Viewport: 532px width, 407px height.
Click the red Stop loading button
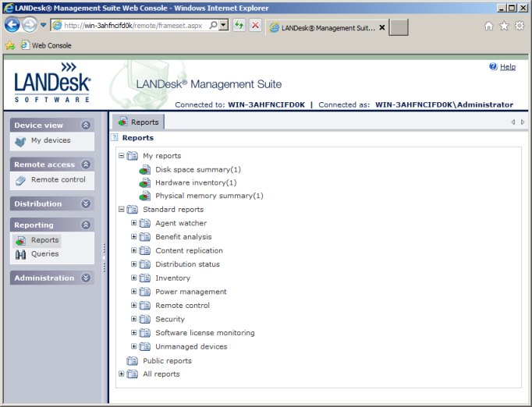point(256,25)
